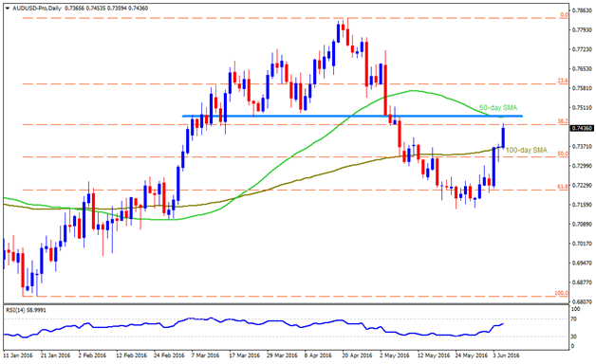The height and width of the screenshot is (364, 596).
Task: Click the 0.68070 price axis value
Action: tap(583, 301)
